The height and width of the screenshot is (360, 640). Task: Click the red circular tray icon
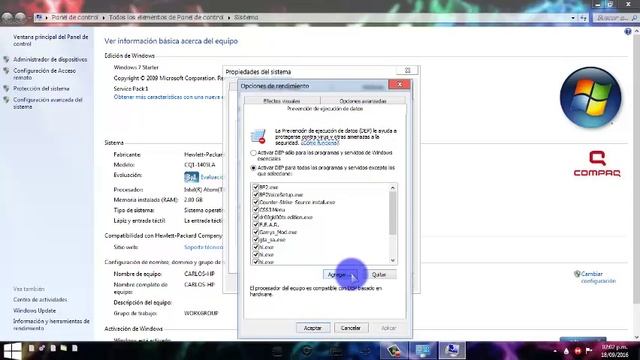click(x=578, y=351)
